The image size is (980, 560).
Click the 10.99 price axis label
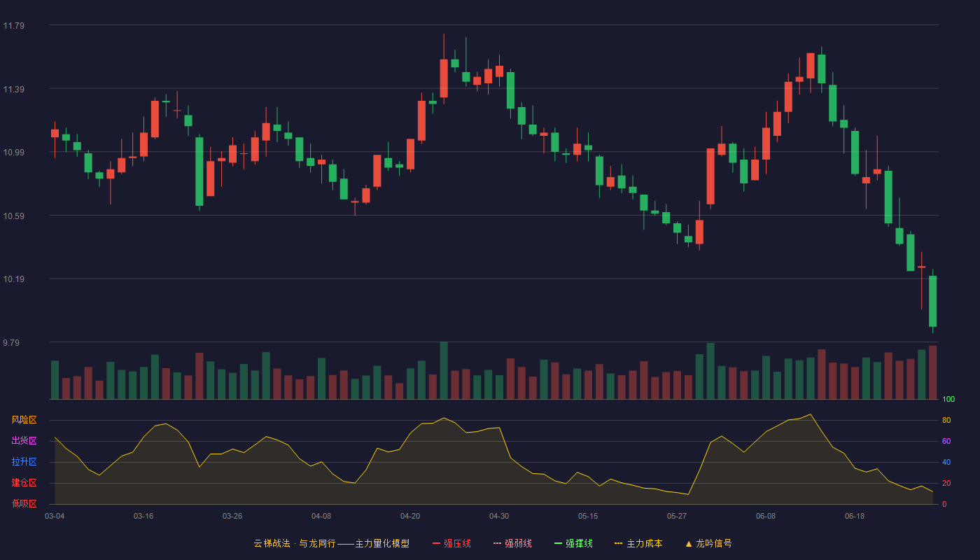click(13, 153)
